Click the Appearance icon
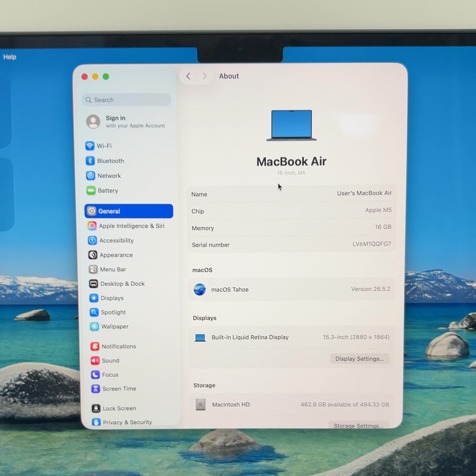476x476 pixels. (93, 255)
